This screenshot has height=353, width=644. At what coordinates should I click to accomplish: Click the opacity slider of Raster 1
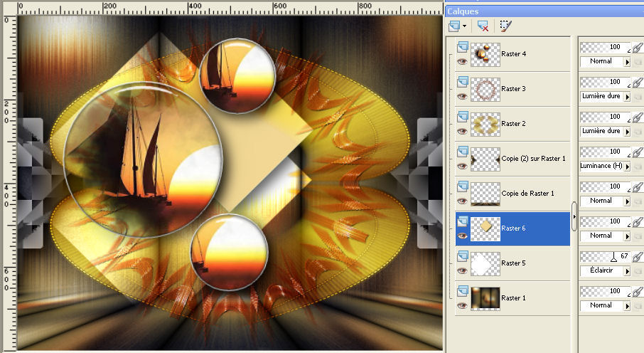(x=605, y=292)
